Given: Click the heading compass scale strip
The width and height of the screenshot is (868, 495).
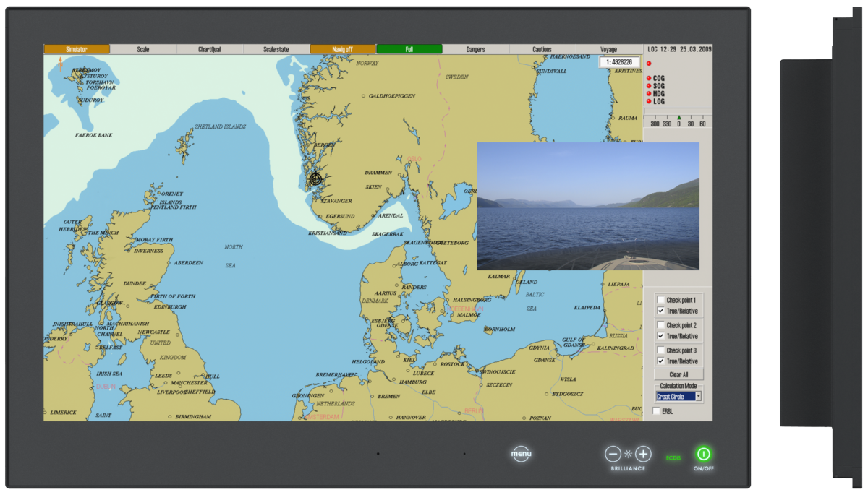Looking at the screenshot, I should [678, 121].
